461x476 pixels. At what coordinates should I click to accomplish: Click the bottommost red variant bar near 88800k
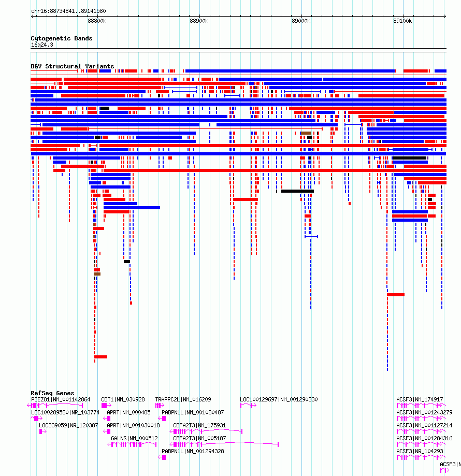[101, 357]
